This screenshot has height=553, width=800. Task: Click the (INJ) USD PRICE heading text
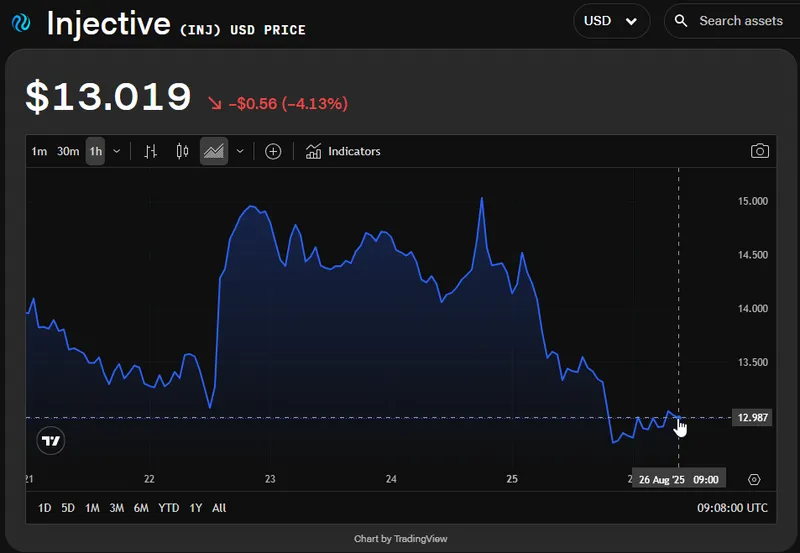(243, 30)
